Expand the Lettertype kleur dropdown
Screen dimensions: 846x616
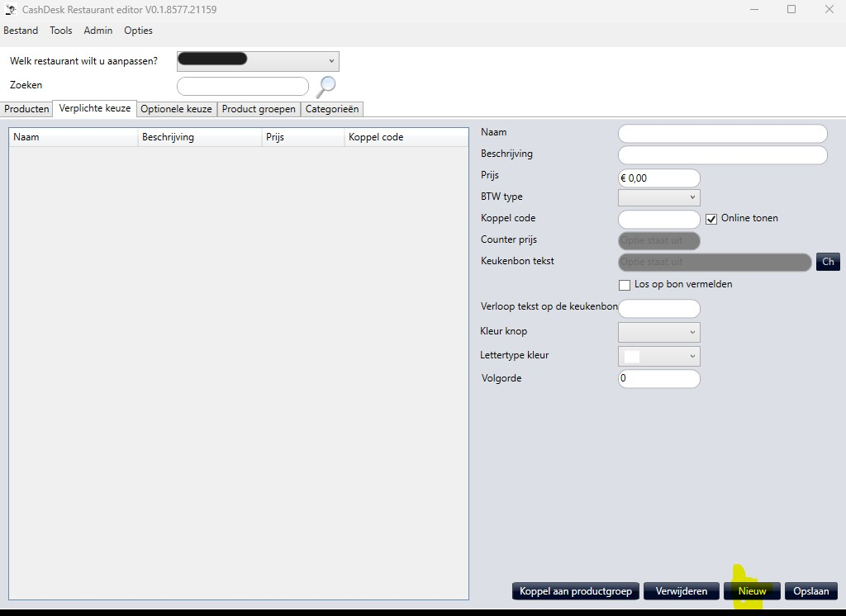[694, 355]
